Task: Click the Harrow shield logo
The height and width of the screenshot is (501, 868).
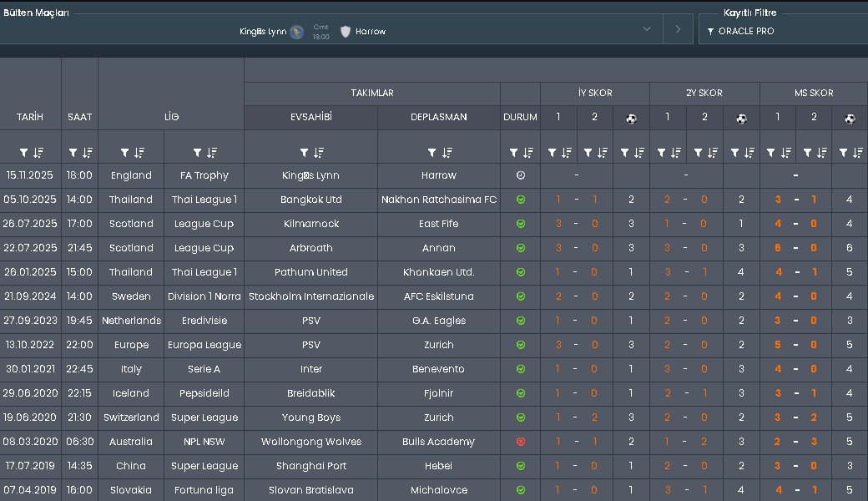Action: click(346, 32)
